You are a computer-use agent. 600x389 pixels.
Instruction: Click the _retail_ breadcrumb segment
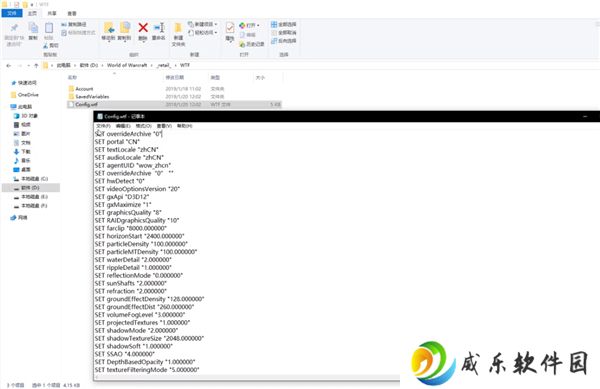pyautogui.click(x=164, y=65)
